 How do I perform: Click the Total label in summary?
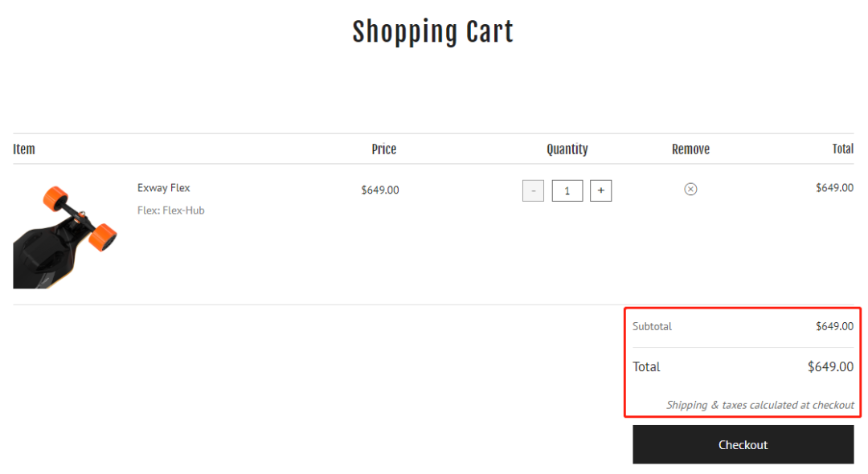[646, 366]
